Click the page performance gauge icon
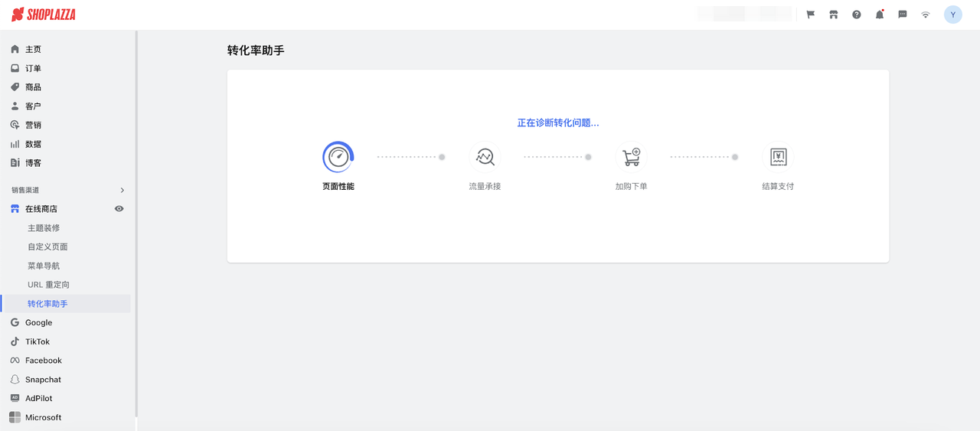The width and height of the screenshot is (980, 431). 338,157
